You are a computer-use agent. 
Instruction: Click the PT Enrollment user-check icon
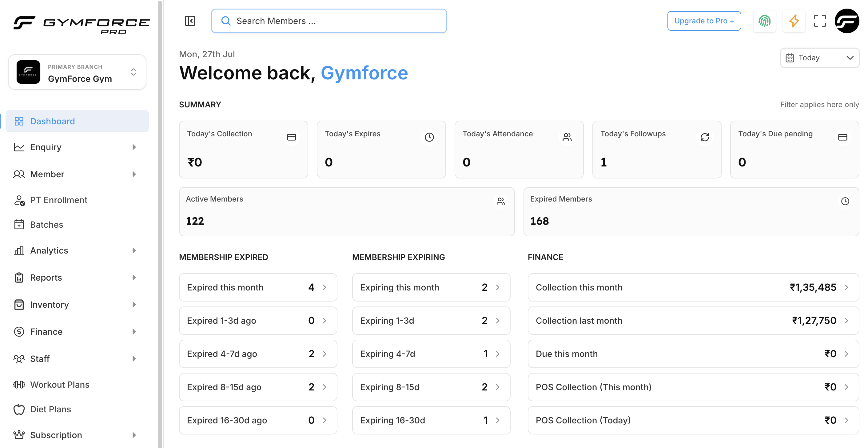(19, 200)
